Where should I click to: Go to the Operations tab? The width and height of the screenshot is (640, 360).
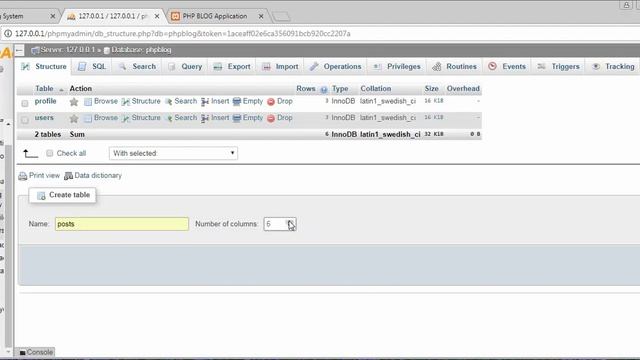pyautogui.click(x=336, y=67)
